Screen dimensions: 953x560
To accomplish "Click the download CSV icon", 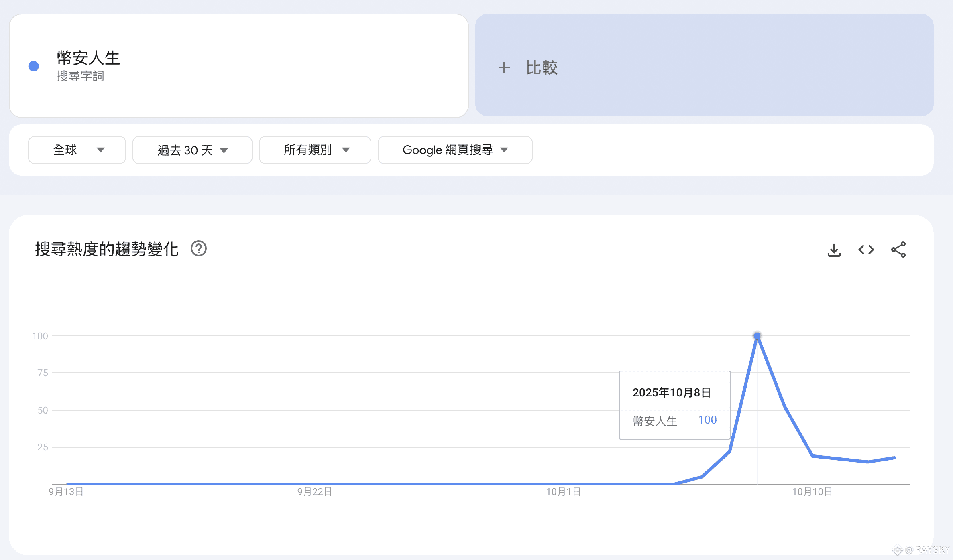I will click(x=834, y=250).
